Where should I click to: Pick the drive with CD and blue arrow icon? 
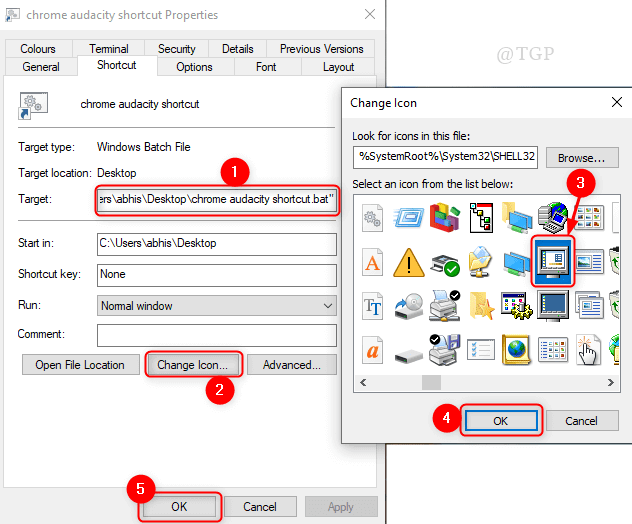click(408, 306)
